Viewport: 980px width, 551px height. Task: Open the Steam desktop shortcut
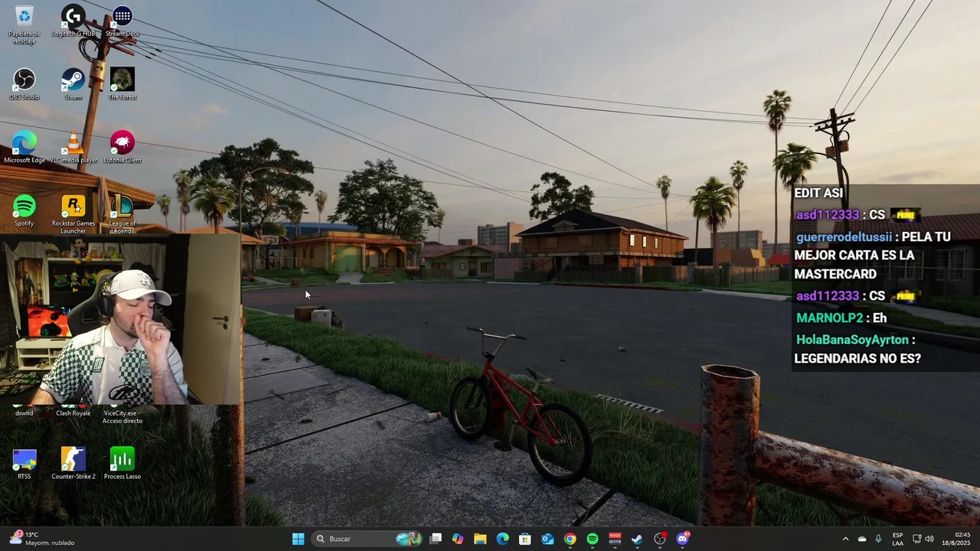(73, 84)
